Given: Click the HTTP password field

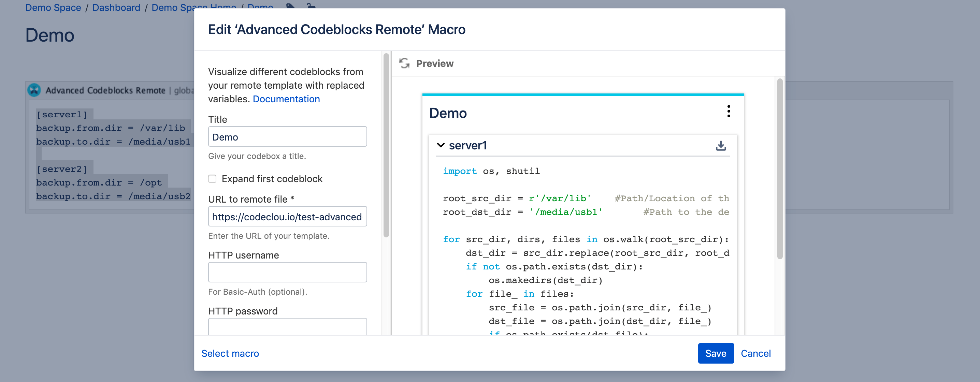Looking at the screenshot, I should pyautogui.click(x=287, y=327).
